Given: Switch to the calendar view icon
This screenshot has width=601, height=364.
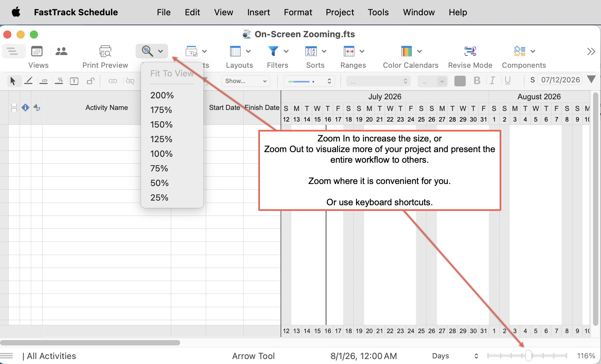Looking at the screenshot, I should pos(37,51).
